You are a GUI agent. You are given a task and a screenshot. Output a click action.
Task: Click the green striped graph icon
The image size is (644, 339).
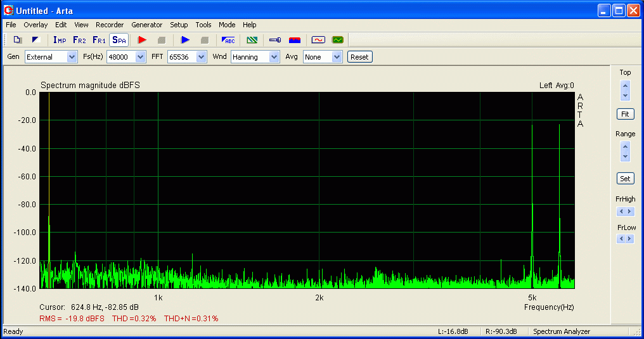(252, 40)
